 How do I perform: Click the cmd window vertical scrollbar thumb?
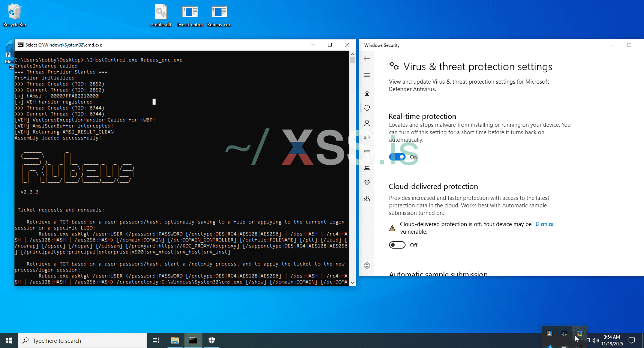coord(352,60)
